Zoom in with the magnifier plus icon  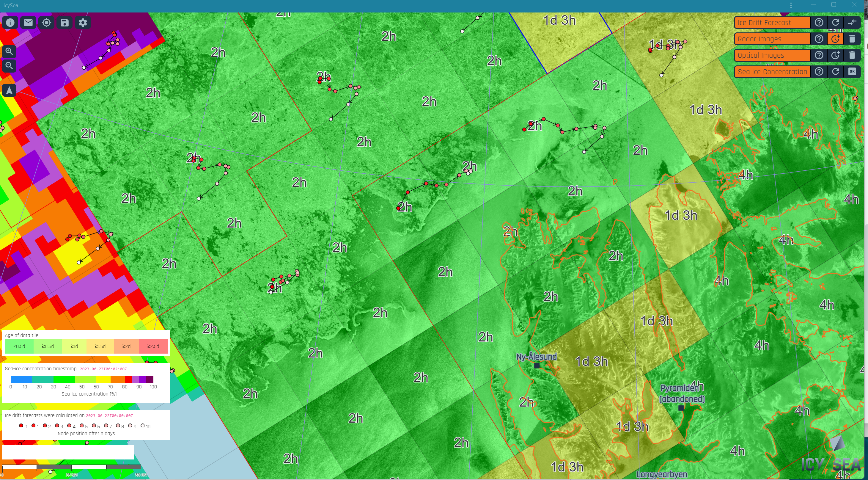pyautogui.click(x=9, y=51)
